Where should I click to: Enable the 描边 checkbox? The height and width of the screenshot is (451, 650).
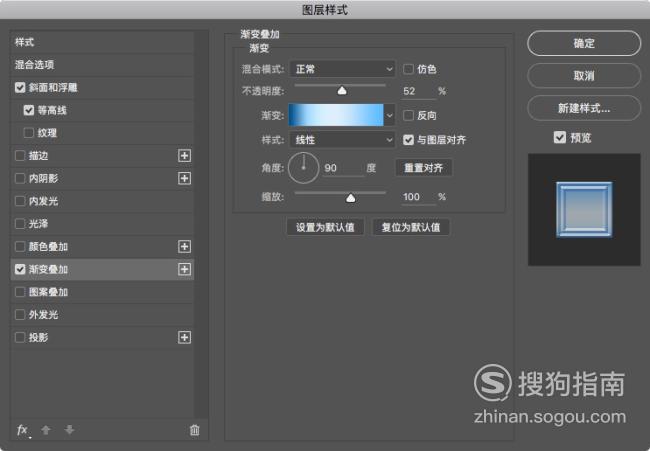20,155
